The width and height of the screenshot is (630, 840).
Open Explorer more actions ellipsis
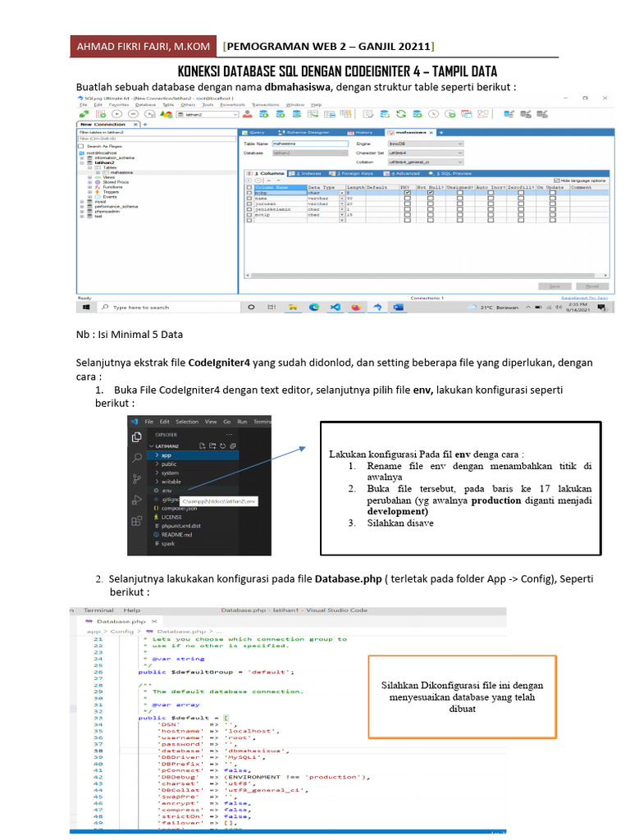coord(230,435)
